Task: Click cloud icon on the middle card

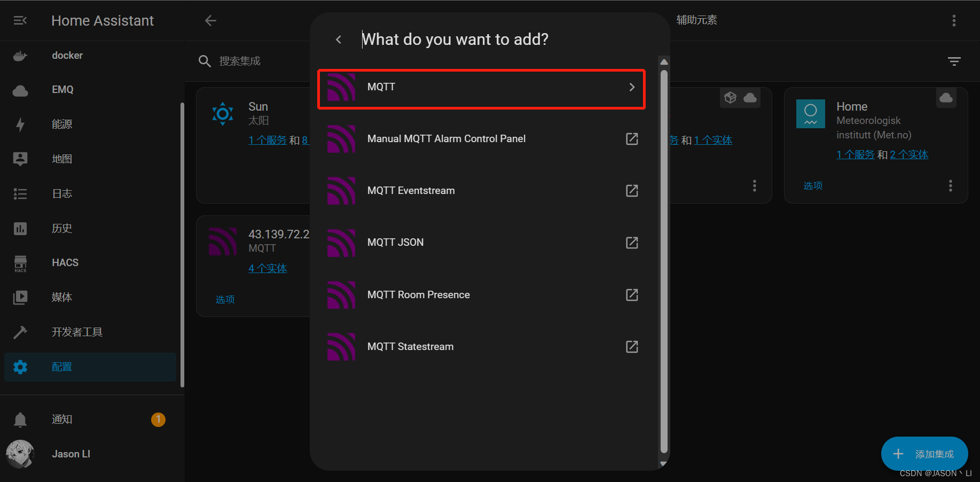Action: (750, 98)
